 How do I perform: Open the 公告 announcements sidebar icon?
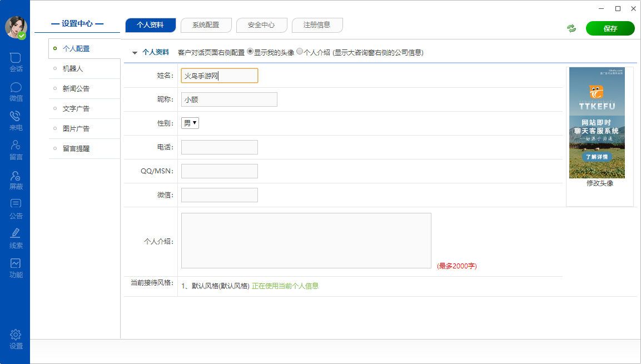pos(16,209)
